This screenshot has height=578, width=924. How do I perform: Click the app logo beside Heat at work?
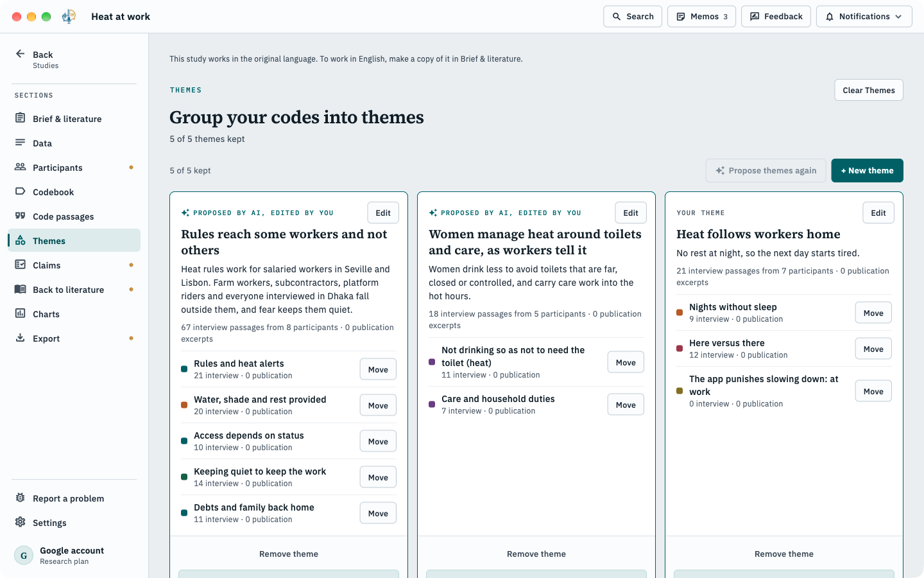click(x=69, y=17)
